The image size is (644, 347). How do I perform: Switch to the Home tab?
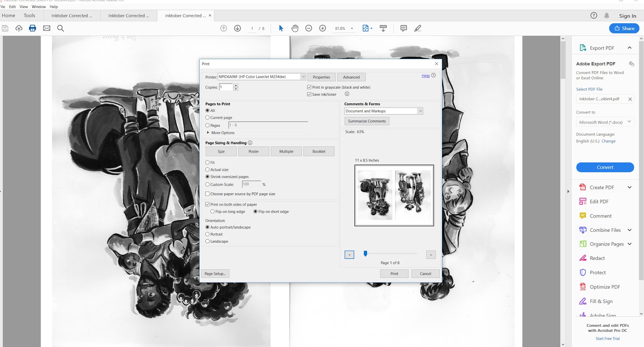8,16
